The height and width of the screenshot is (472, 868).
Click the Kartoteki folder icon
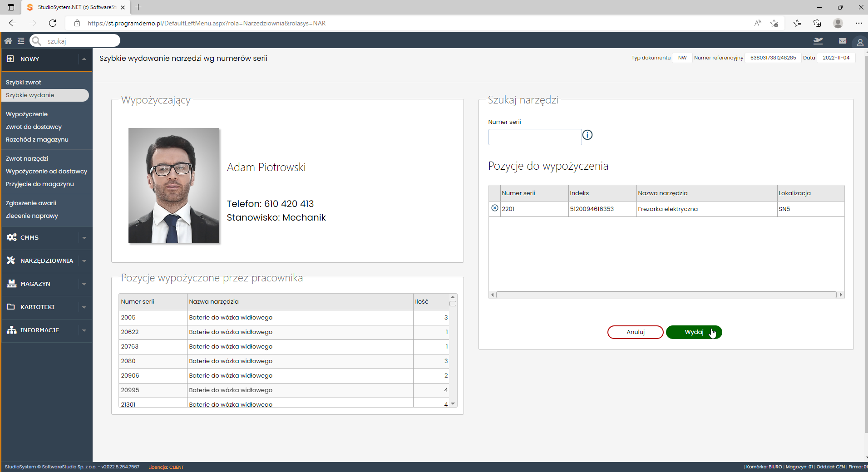click(11, 307)
